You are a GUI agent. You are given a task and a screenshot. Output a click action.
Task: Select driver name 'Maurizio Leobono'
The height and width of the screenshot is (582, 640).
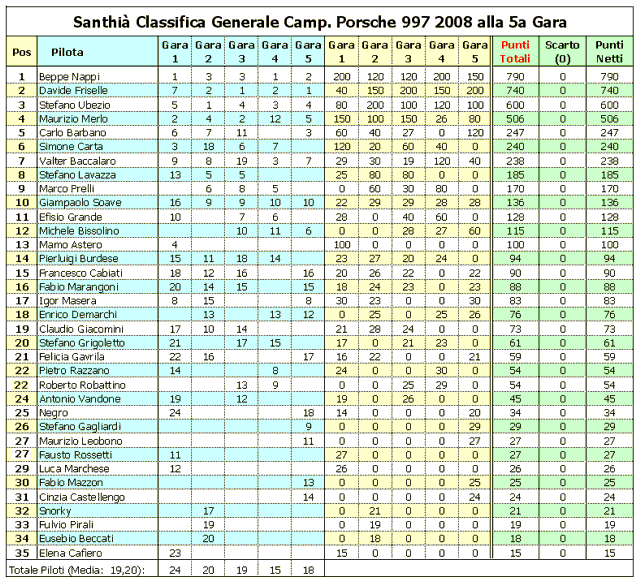81,441
